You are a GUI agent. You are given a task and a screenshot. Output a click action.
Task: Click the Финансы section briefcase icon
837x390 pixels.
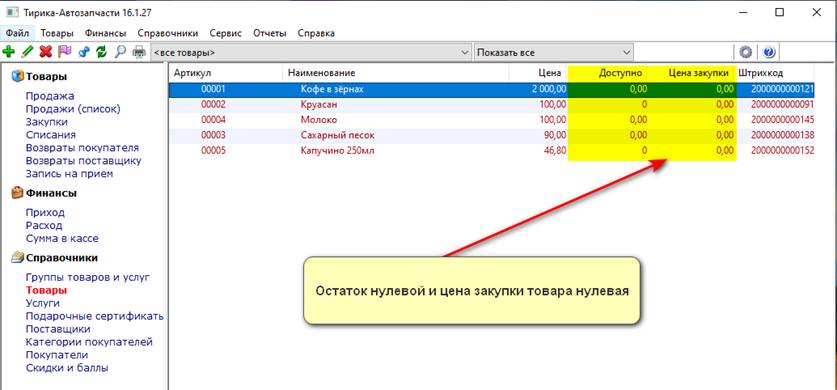coord(17,193)
